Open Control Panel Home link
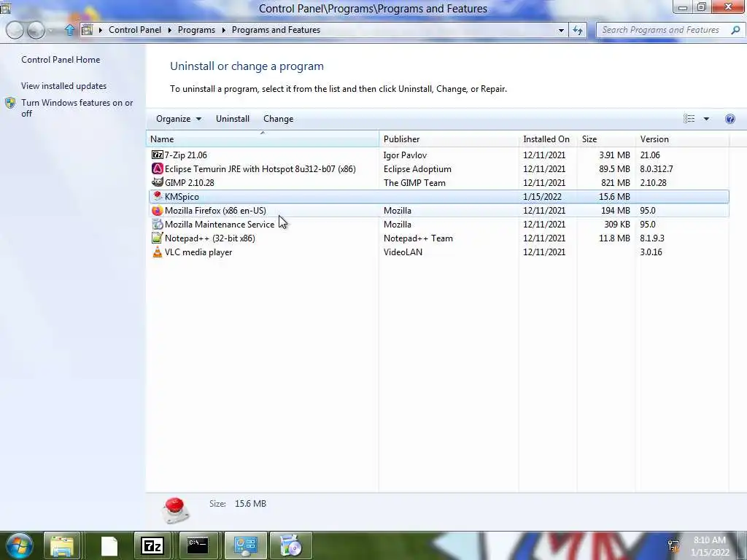 point(61,60)
